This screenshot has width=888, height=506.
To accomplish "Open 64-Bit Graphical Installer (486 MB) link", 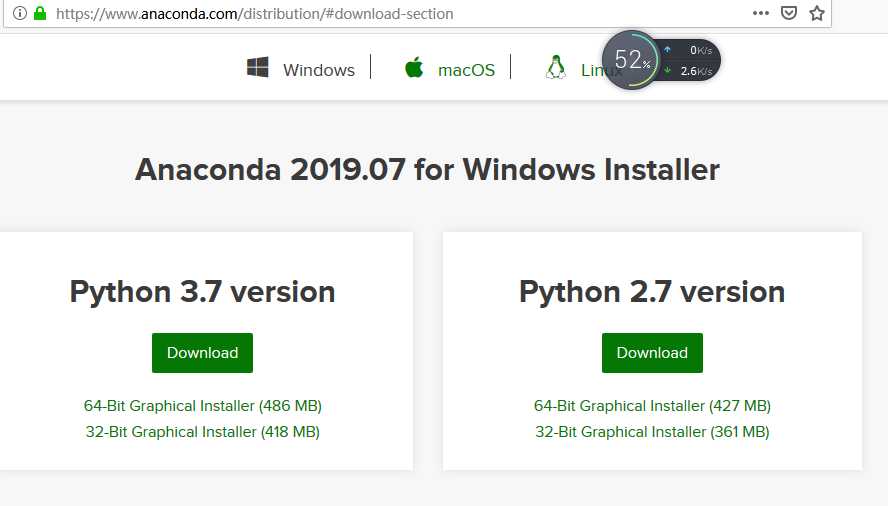I will (x=203, y=406).
